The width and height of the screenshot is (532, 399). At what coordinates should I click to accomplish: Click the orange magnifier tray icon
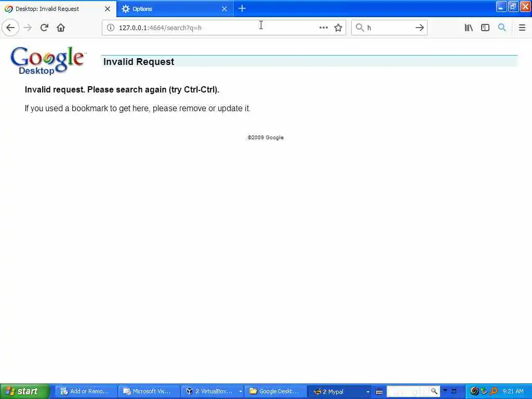pyautogui.click(x=494, y=391)
